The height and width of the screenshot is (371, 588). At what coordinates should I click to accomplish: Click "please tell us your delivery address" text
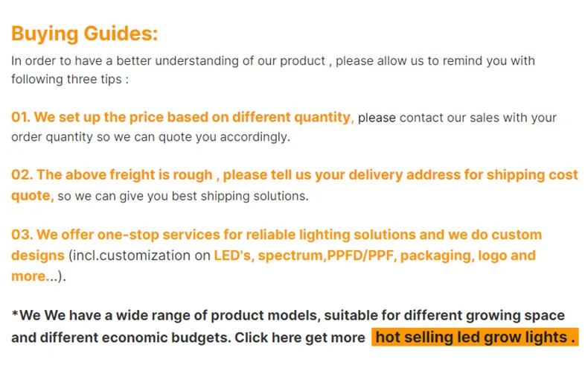tap(352, 175)
